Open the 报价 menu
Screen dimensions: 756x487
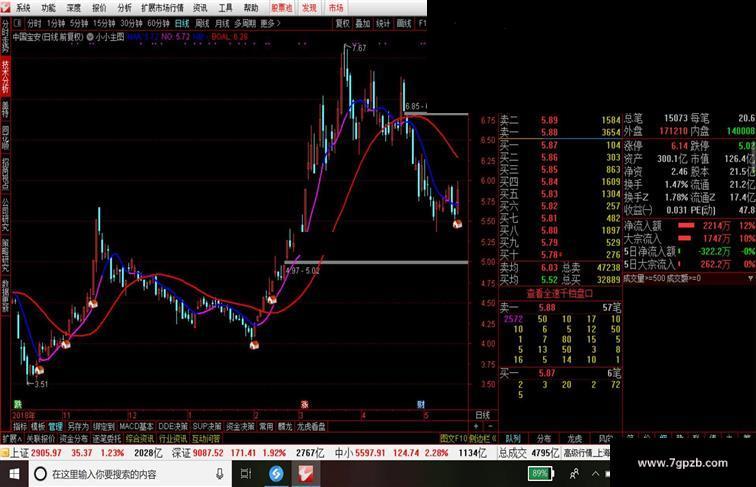point(99,8)
